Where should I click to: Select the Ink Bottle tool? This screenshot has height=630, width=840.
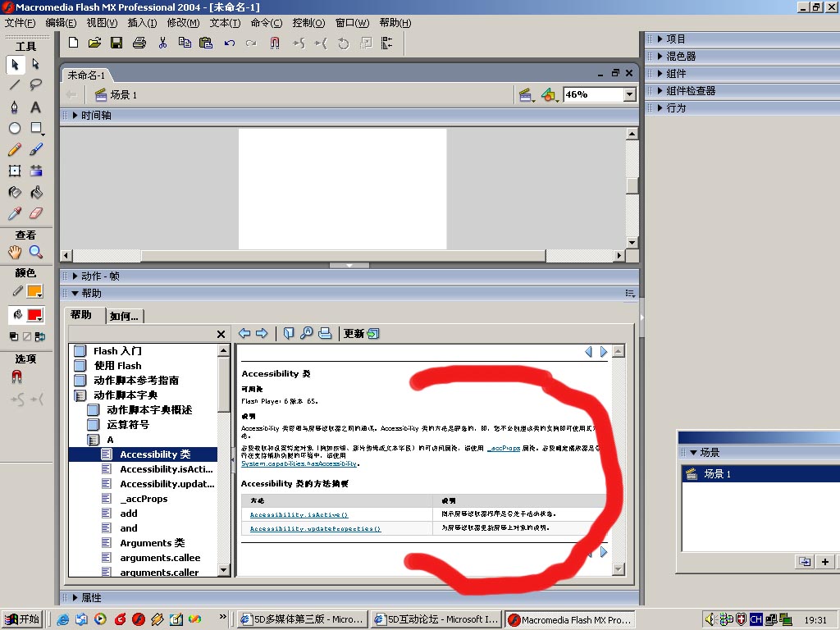[15, 192]
